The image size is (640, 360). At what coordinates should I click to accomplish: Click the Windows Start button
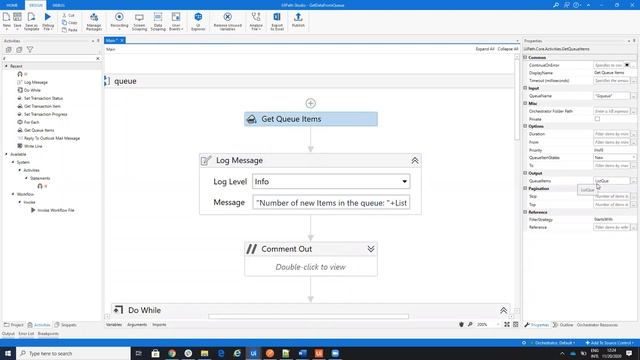(8, 353)
